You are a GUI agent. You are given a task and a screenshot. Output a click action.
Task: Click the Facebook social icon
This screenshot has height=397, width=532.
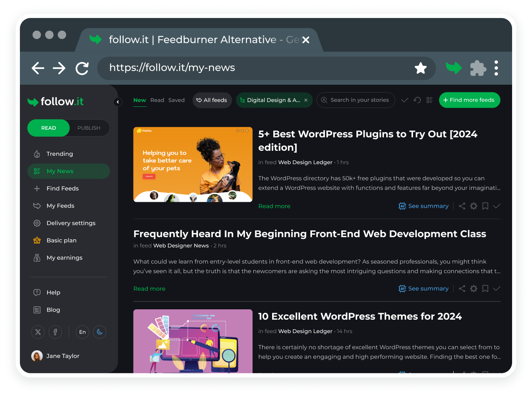55,332
